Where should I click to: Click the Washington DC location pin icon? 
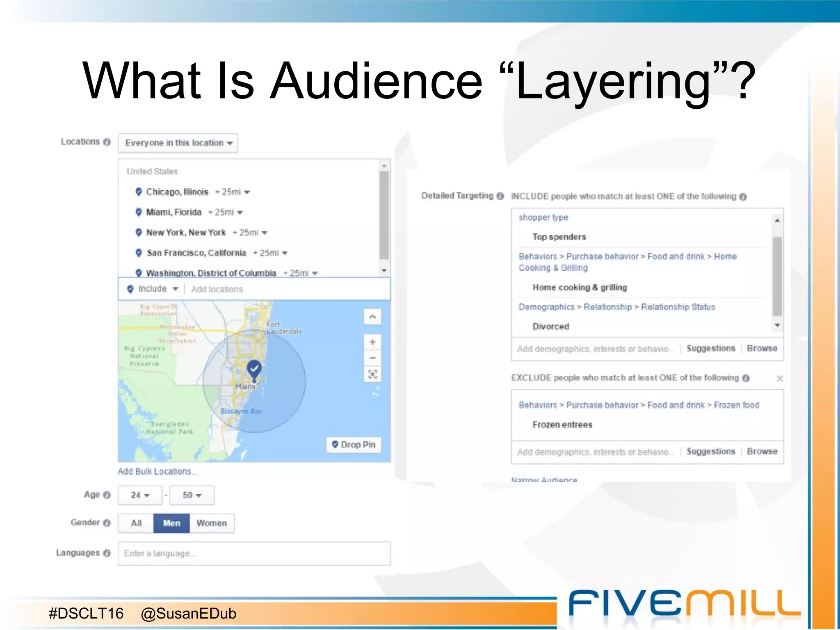[139, 273]
